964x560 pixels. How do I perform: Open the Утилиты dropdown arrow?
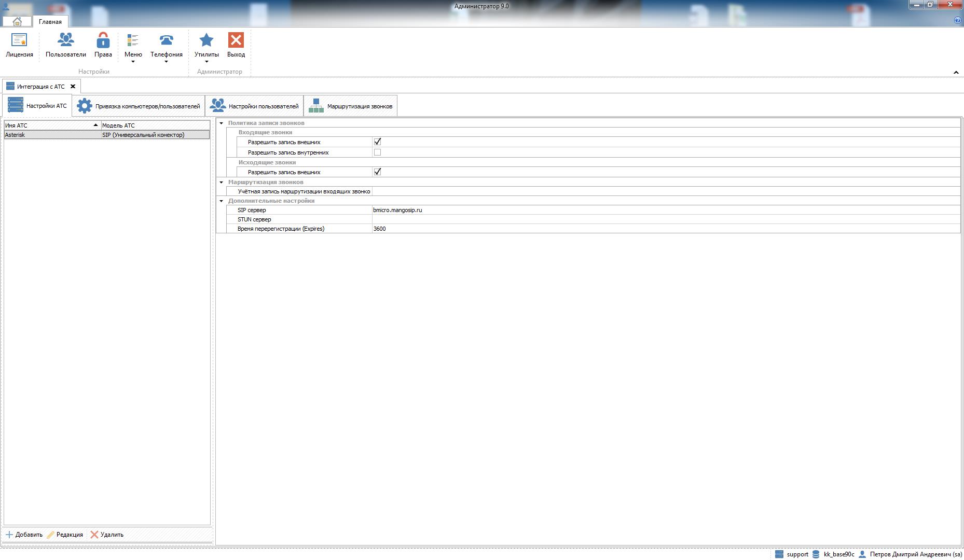[x=206, y=62]
